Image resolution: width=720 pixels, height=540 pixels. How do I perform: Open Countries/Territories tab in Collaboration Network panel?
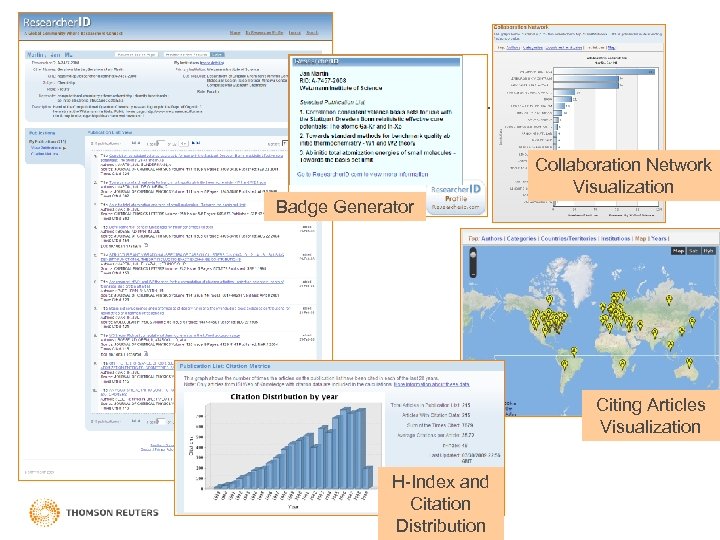pos(564,47)
